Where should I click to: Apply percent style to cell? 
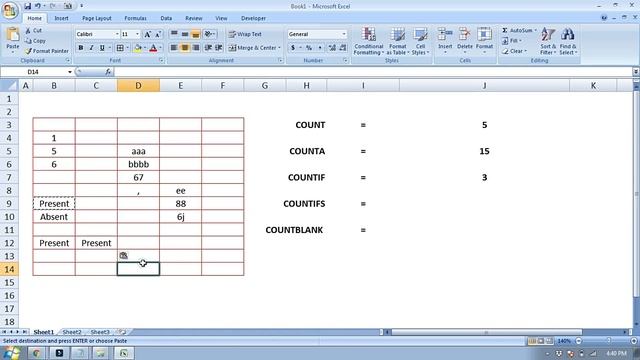click(x=309, y=48)
